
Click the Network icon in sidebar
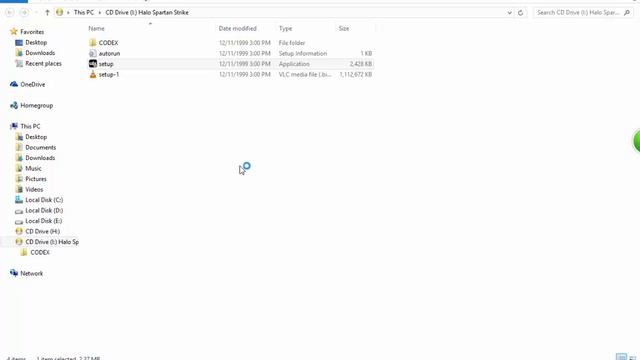coord(14,273)
